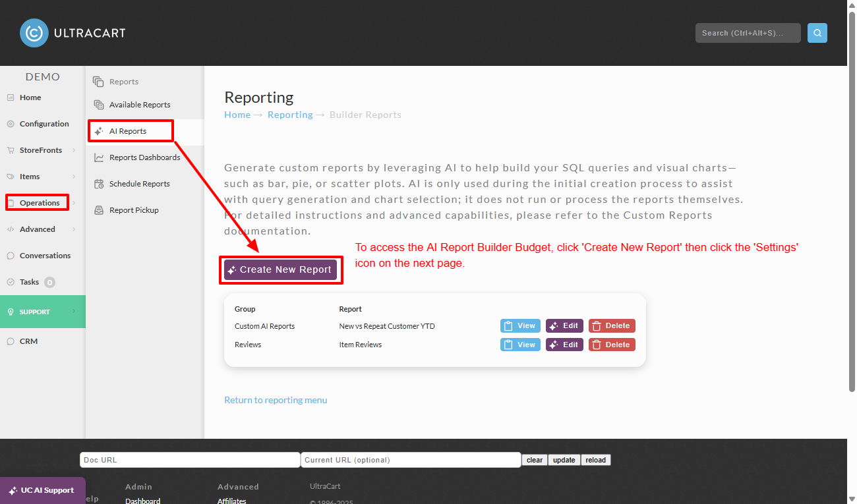
Task: Click the Reports Dashboards chart icon
Action: click(x=99, y=157)
